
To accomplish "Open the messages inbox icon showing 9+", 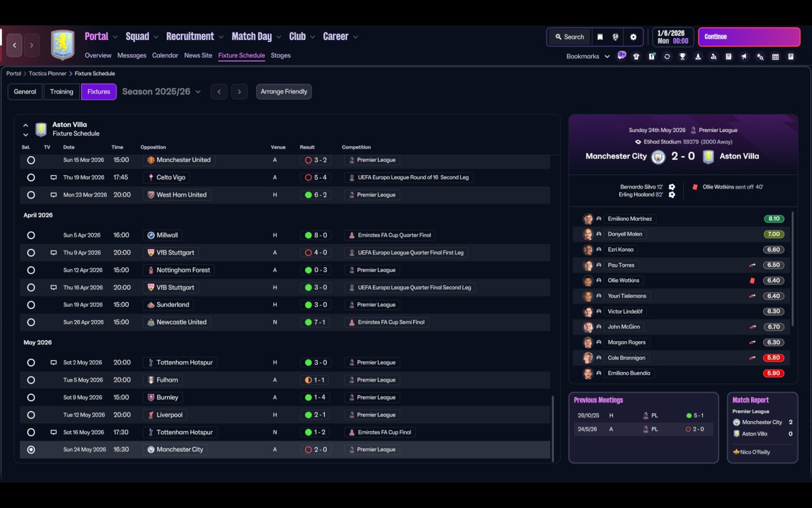I will [622, 56].
